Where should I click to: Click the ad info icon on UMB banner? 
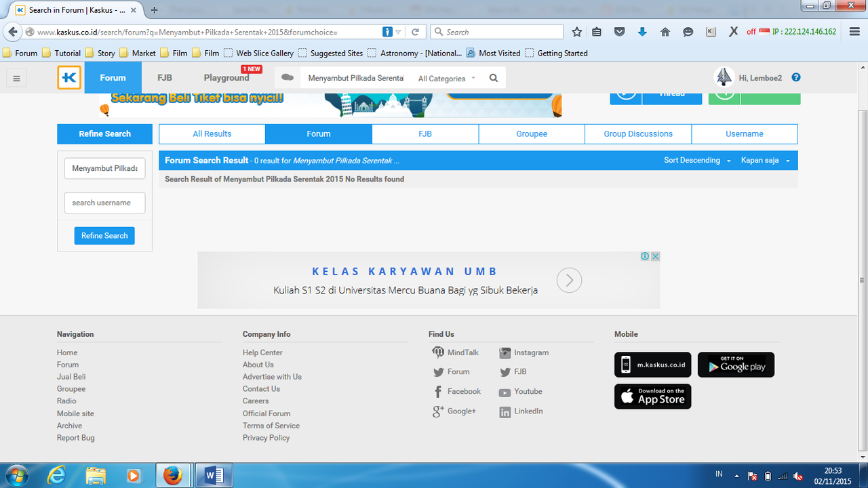tap(646, 256)
